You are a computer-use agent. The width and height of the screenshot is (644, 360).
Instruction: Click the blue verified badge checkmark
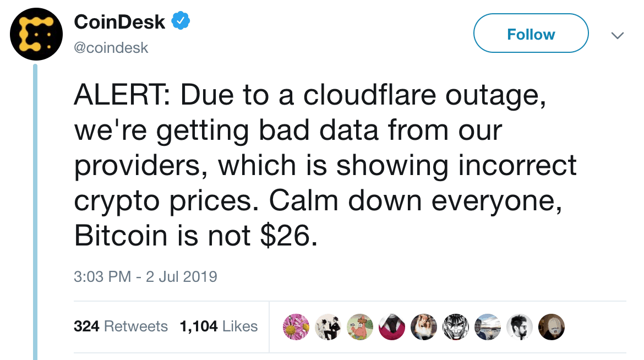pyautogui.click(x=181, y=20)
